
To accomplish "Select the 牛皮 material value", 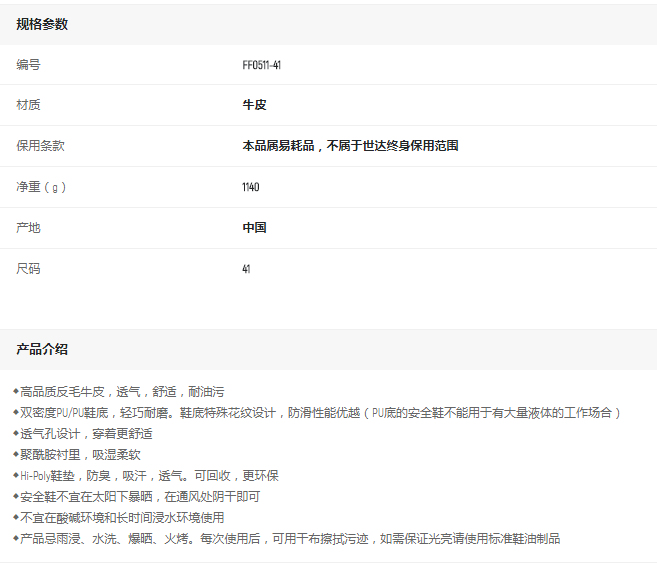I will click(x=254, y=105).
